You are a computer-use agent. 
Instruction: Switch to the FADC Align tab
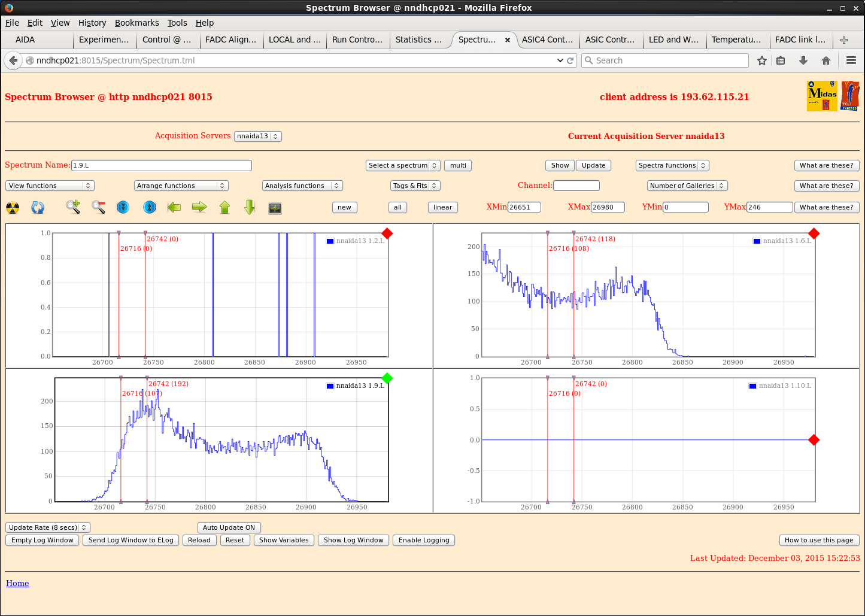coord(230,40)
